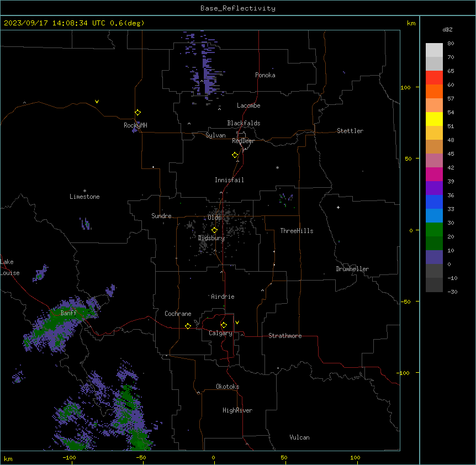Select the bright green swatch below 30 dBZ
The height and width of the screenshot is (465, 476).
434,230
